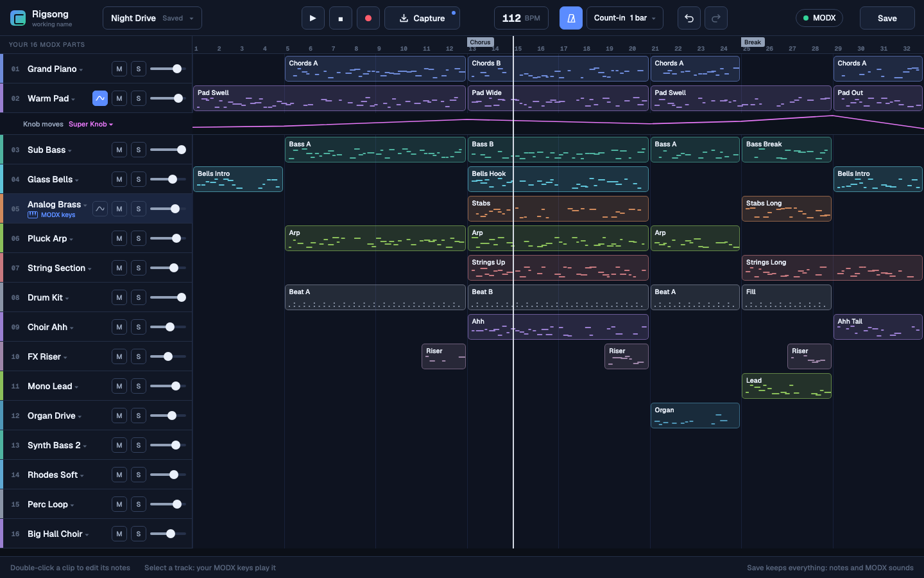Select the Beat B clip
924x578 pixels.
558,297
